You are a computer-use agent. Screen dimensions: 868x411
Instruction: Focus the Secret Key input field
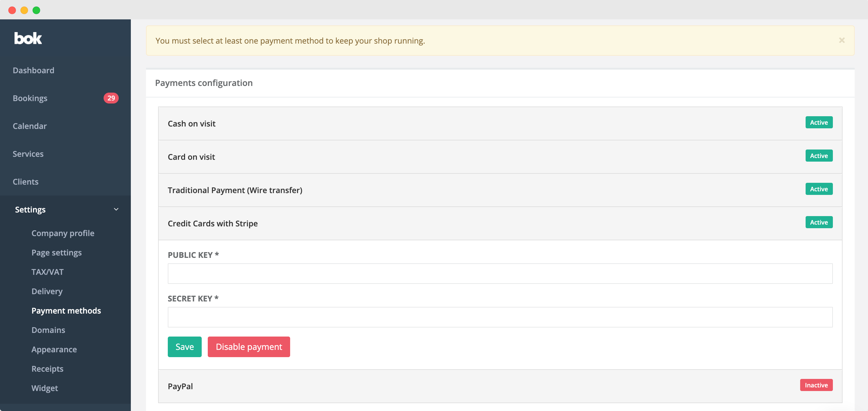(x=500, y=317)
